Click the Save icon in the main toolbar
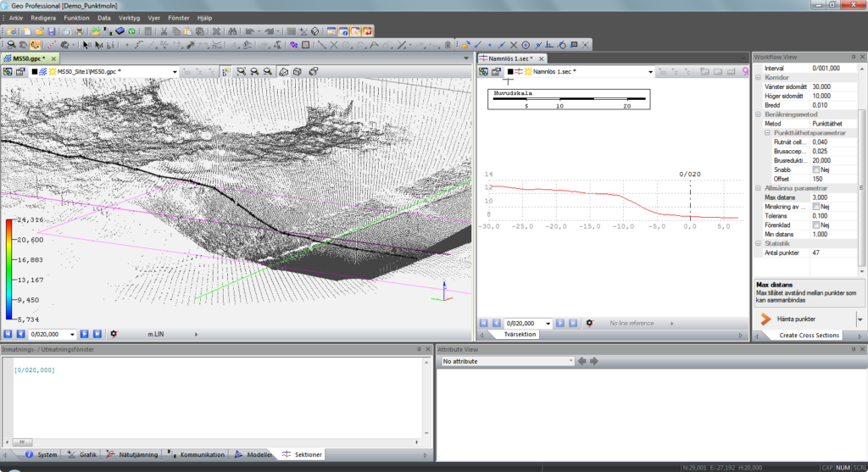 (52, 31)
